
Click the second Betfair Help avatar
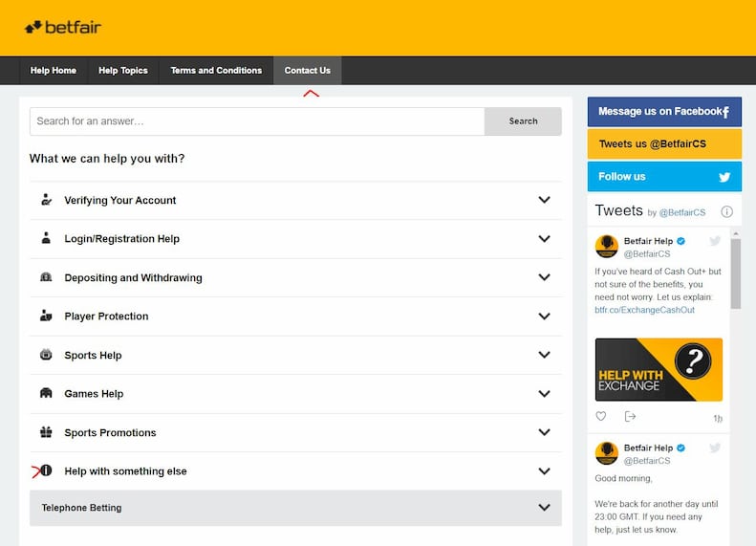point(607,453)
